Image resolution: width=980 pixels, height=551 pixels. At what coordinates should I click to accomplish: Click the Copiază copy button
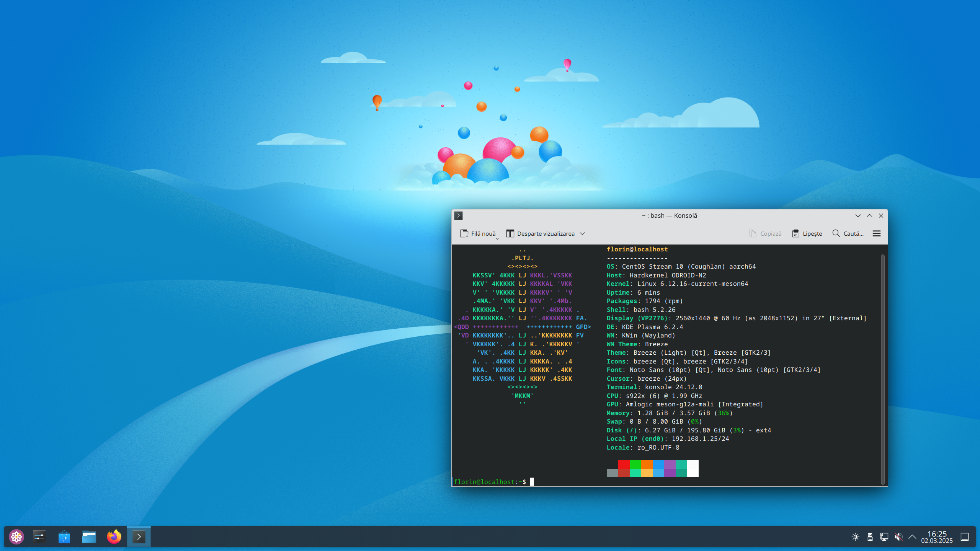click(765, 234)
